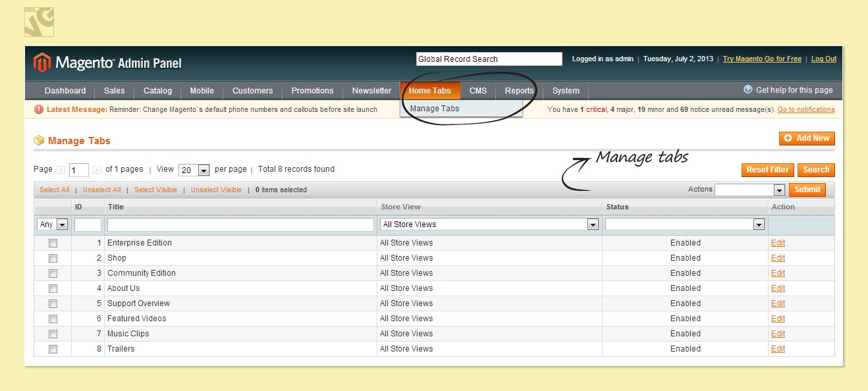Click the Reset Filter button

point(767,170)
